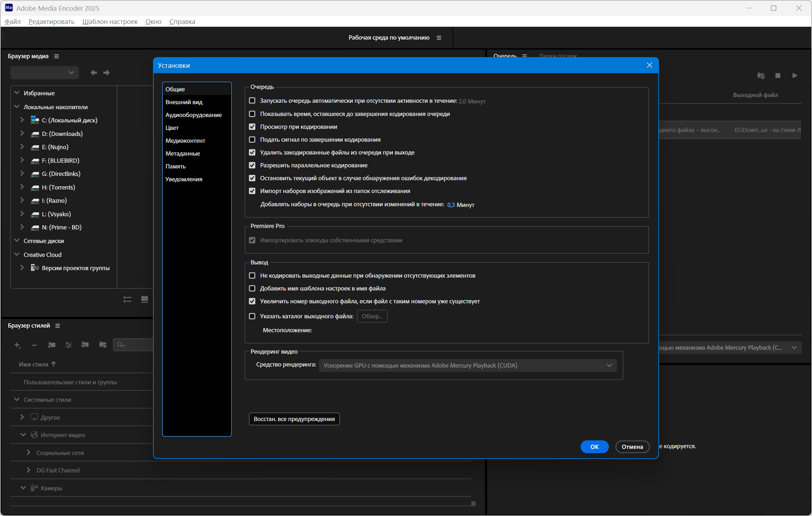This screenshot has width=812, height=516.
Task: Switch Media Browser to list view icon
Action: point(127,299)
